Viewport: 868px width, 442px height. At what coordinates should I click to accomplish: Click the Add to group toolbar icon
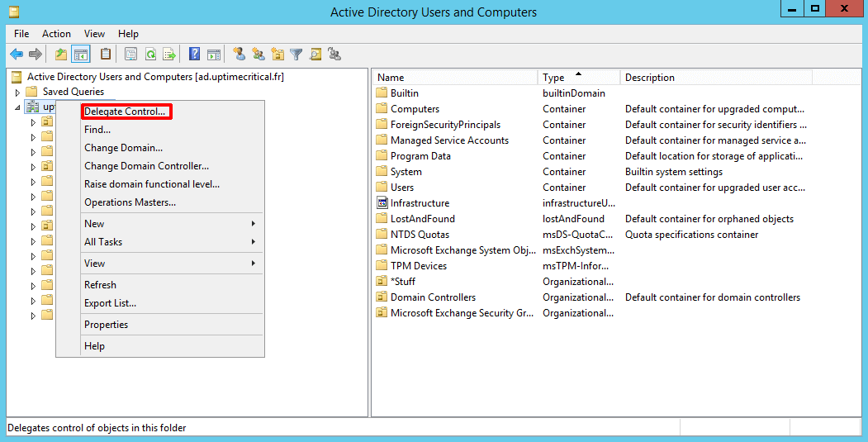334,54
